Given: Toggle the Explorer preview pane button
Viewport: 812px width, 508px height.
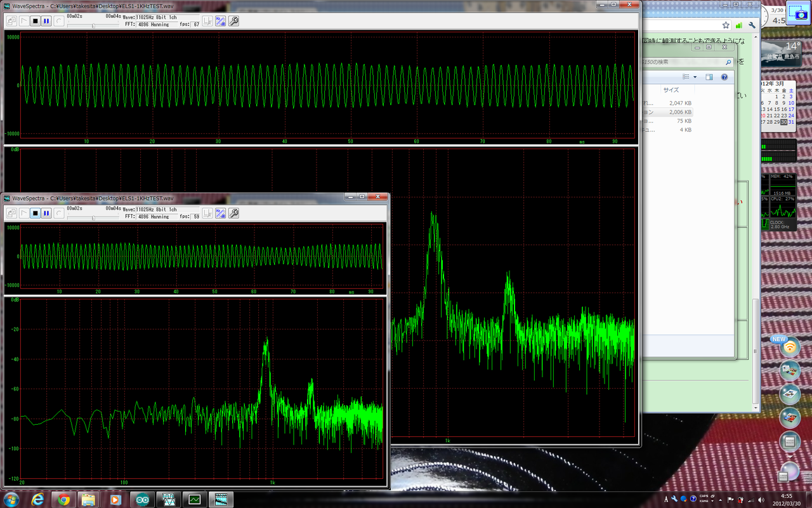Looking at the screenshot, I should tap(709, 77).
